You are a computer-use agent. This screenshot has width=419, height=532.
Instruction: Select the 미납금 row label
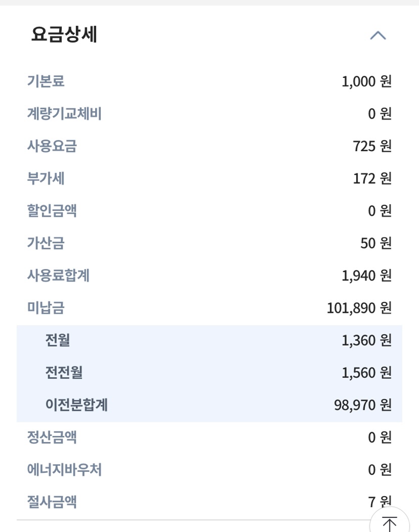click(46, 308)
